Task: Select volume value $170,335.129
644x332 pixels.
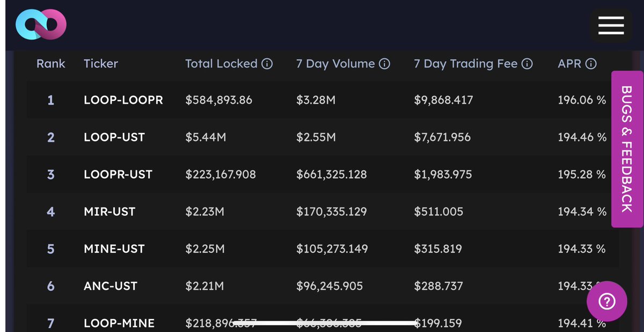Action: (332, 211)
